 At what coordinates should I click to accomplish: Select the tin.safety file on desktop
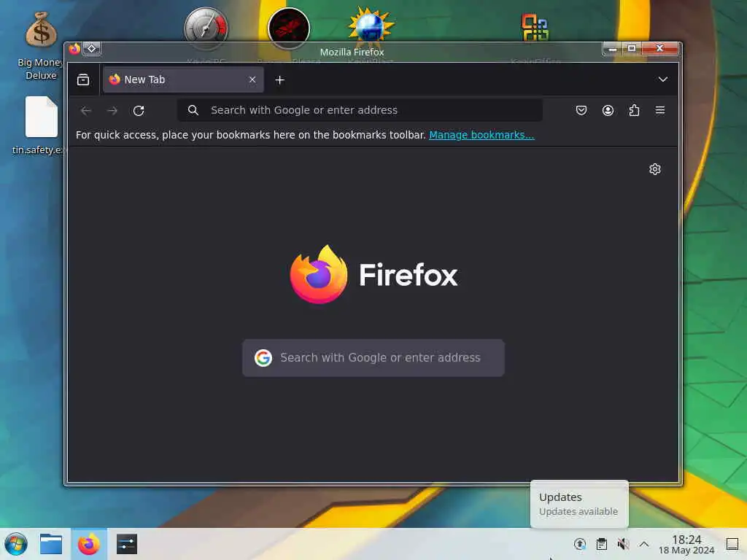coord(40,126)
